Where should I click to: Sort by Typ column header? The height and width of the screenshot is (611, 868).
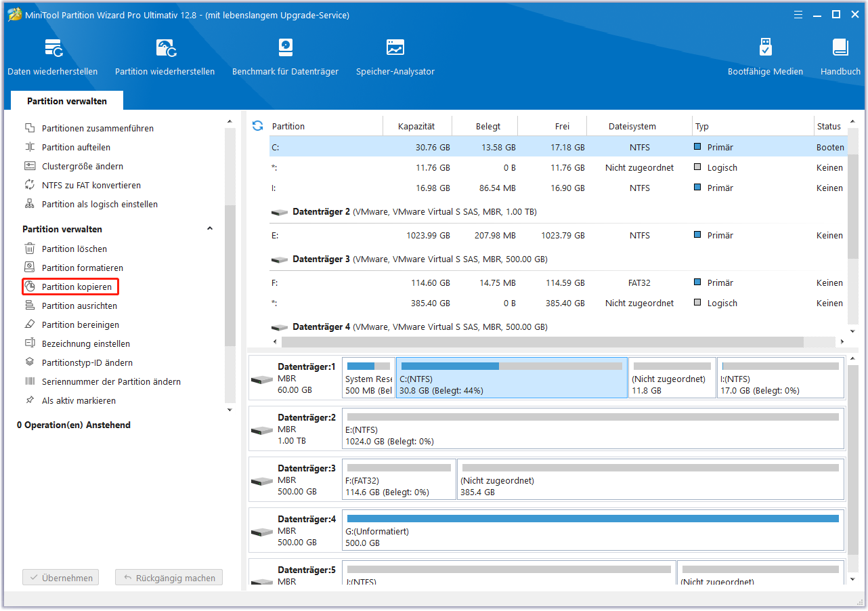point(753,126)
